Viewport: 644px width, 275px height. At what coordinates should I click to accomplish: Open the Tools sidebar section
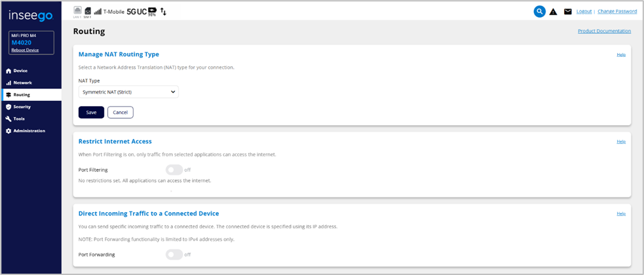click(19, 119)
